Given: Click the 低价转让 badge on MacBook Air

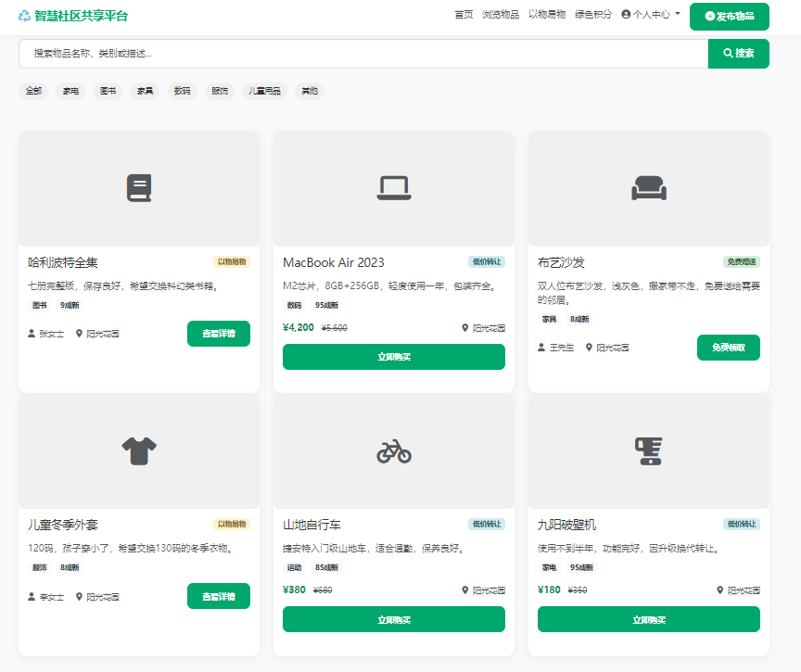Looking at the screenshot, I should [487, 262].
